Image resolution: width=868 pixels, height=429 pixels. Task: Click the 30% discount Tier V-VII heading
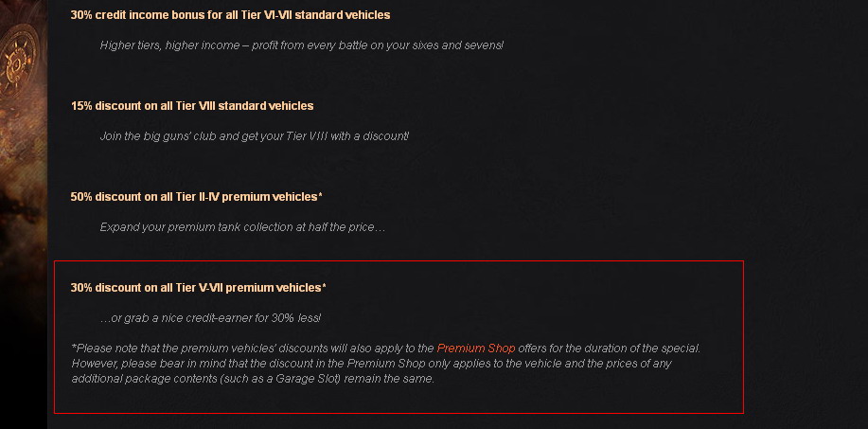(198, 288)
